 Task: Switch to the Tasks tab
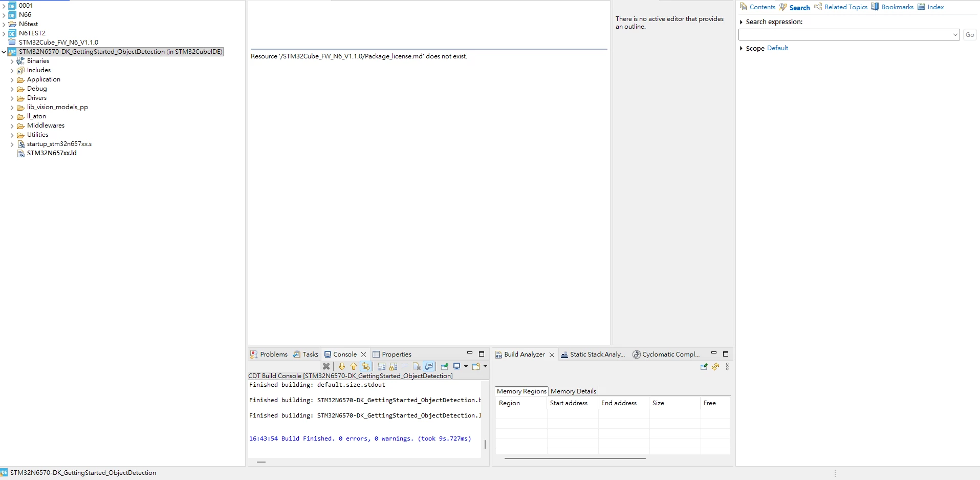pos(306,354)
